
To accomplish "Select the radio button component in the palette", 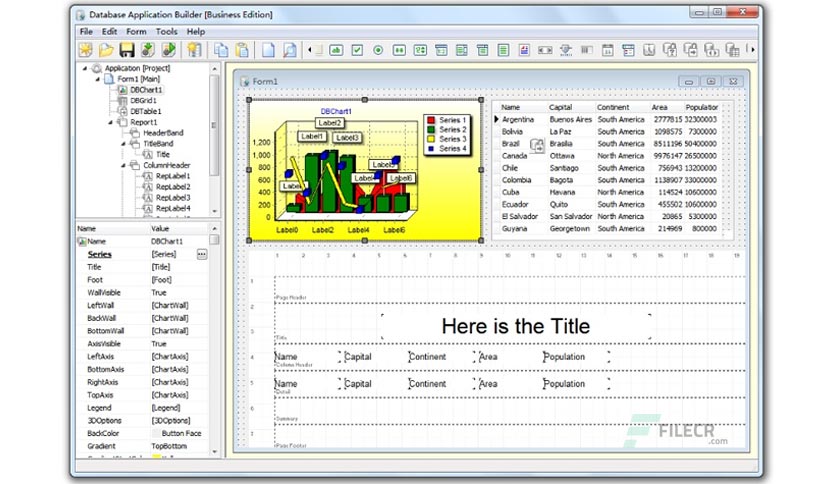I will (x=378, y=50).
